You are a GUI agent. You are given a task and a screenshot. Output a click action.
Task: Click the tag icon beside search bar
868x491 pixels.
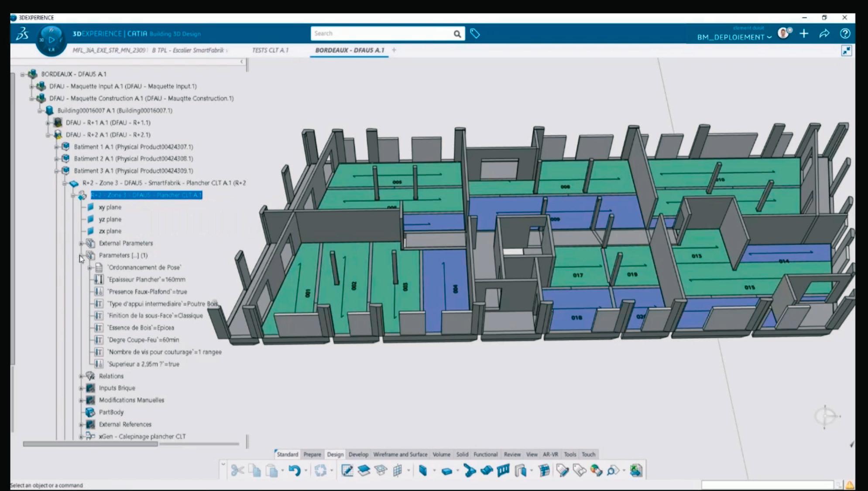[475, 34]
